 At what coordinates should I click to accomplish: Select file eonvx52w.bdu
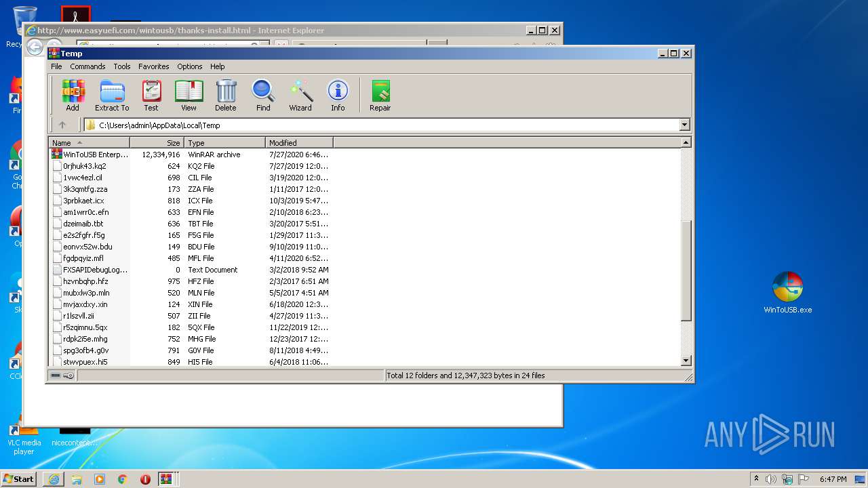pyautogui.click(x=87, y=247)
